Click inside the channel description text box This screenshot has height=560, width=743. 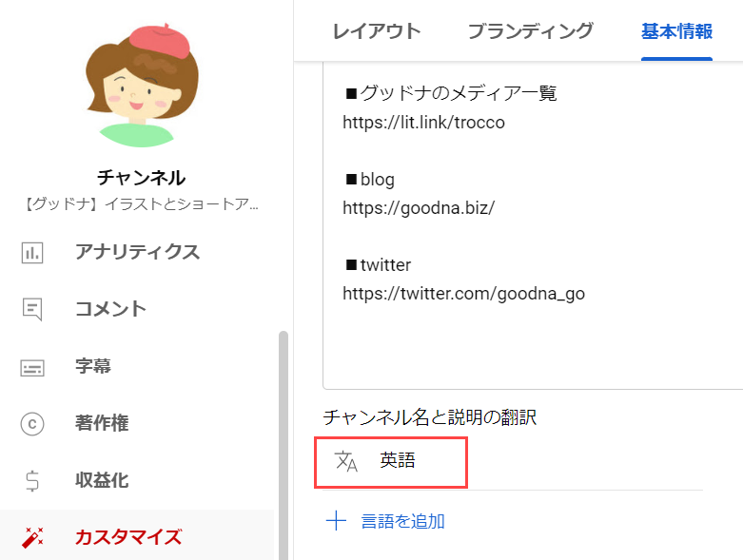pyautogui.click(x=533, y=342)
